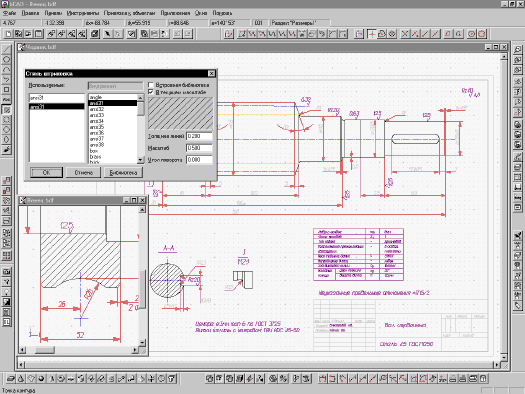Select the Rectangle drawing tool
Viewport: 525px width, 394px height.
[x=6, y=90]
